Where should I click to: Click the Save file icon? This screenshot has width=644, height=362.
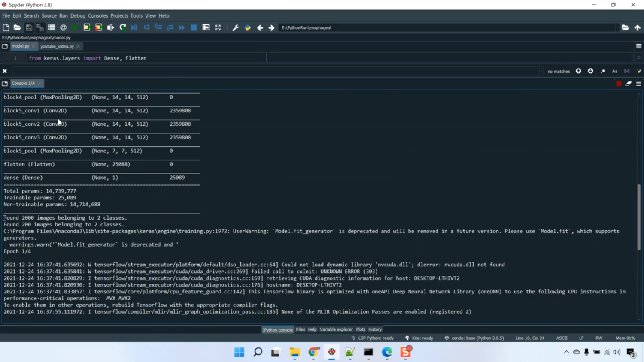[29, 27]
